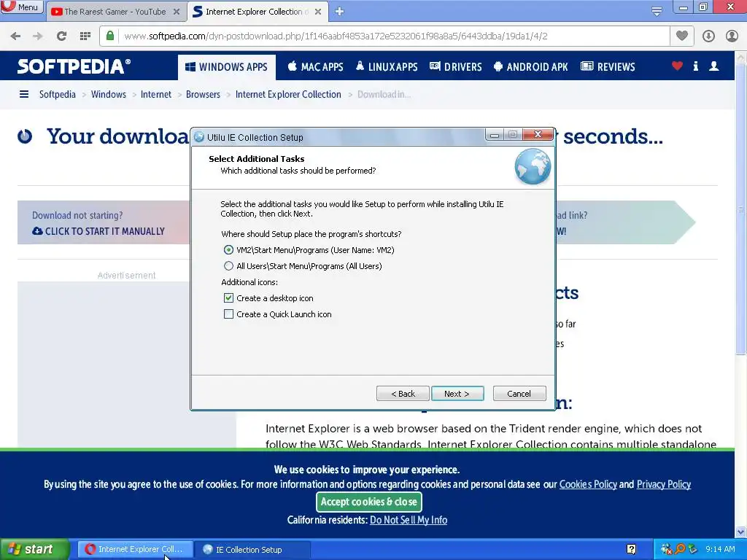
Task: Uncheck Create a desktop icon
Action: [228, 298]
